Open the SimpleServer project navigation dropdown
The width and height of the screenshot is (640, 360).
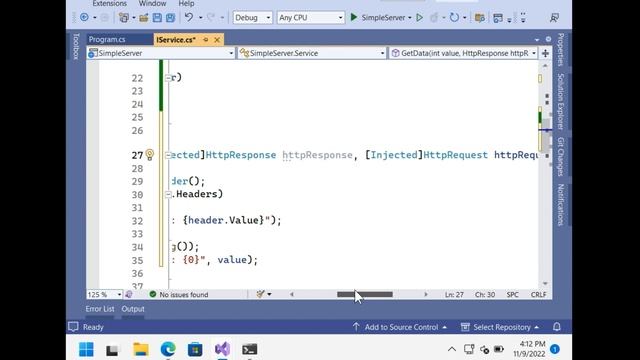coord(161,53)
